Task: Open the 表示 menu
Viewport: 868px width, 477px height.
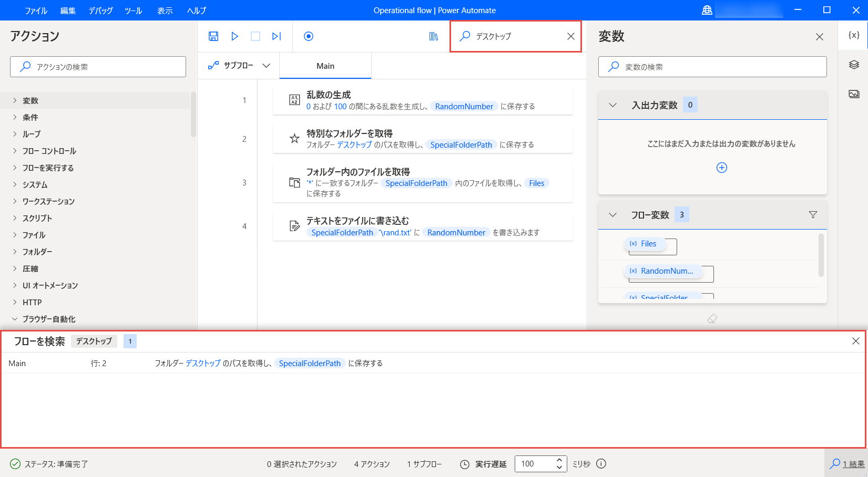Action: [x=165, y=11]
